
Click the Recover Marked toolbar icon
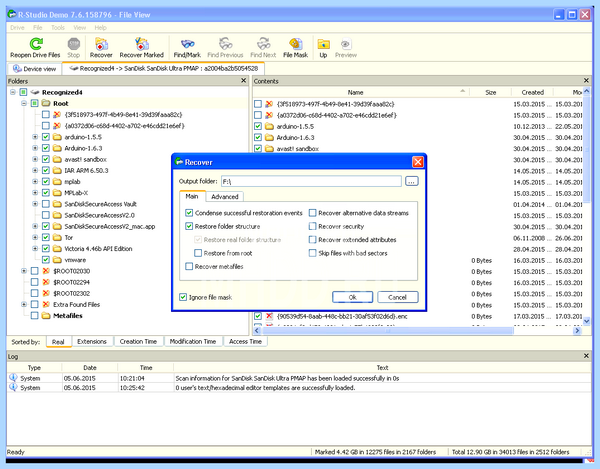(142, 44)
